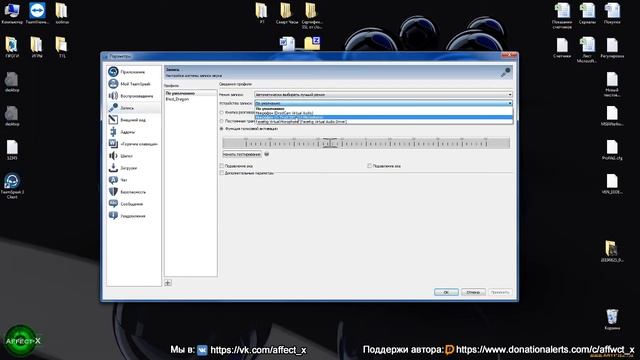
Task: Click the add profile plus button
Action: (168, 282)
